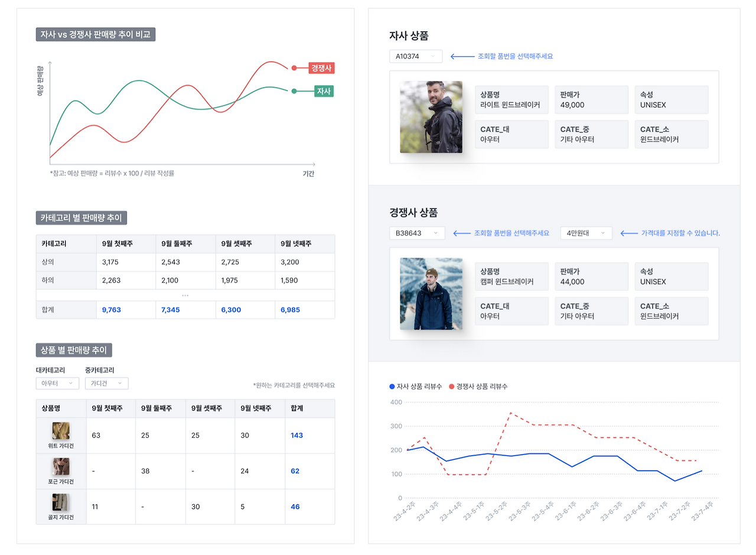The image size is (756, 555).
Task: Click the 경쟁사 상품 product photo
Action: pos(431,294)
